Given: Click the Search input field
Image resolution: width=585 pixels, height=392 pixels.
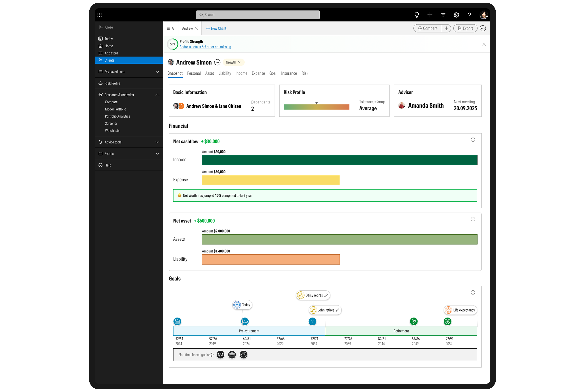Looking at the screenshot, I should click(x=258, y=15).
